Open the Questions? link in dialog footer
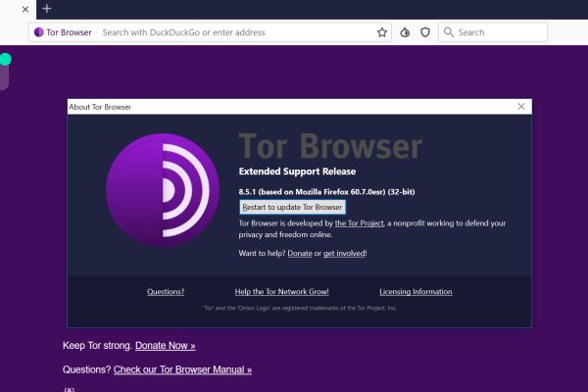Viewport: 588px width, 392px height. coord(166,291)
